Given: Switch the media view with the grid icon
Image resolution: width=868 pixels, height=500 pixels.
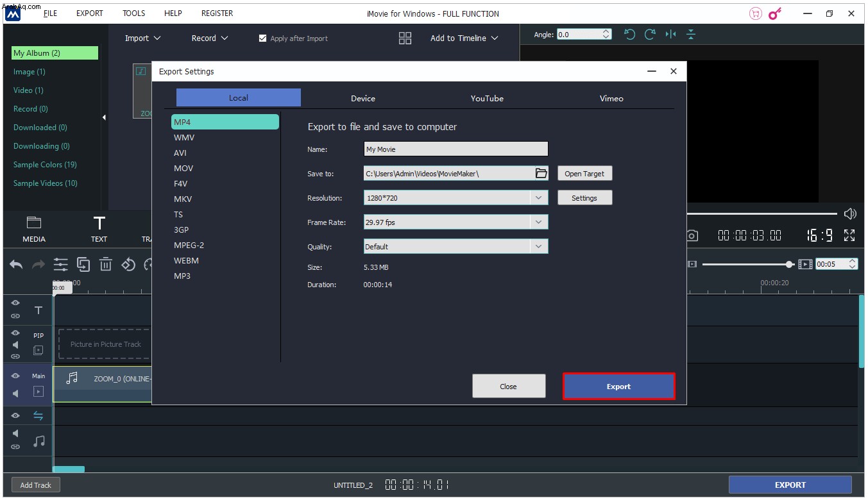Looking at the screenshot, I should [x=405, y=38].
